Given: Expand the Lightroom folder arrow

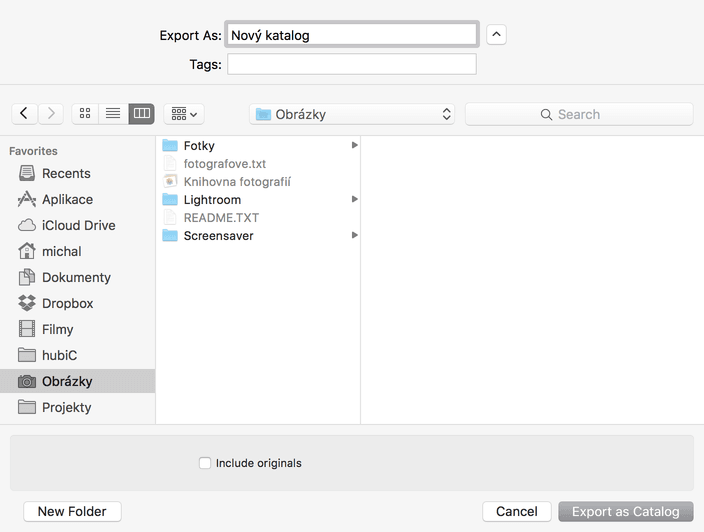Looking at the screenshot, I should click(354, 199).
